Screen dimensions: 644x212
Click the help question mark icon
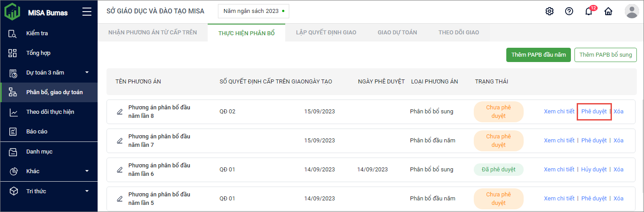coord(569,11)
